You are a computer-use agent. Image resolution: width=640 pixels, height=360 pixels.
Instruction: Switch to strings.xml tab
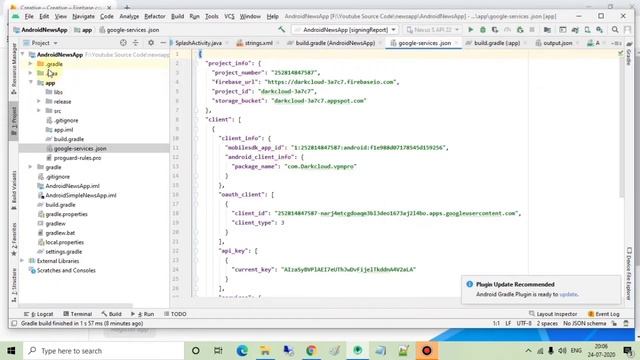258,43
